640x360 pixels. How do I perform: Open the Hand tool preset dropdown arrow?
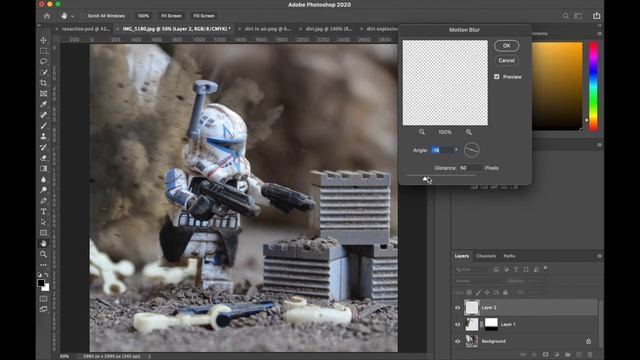[72, 16]
